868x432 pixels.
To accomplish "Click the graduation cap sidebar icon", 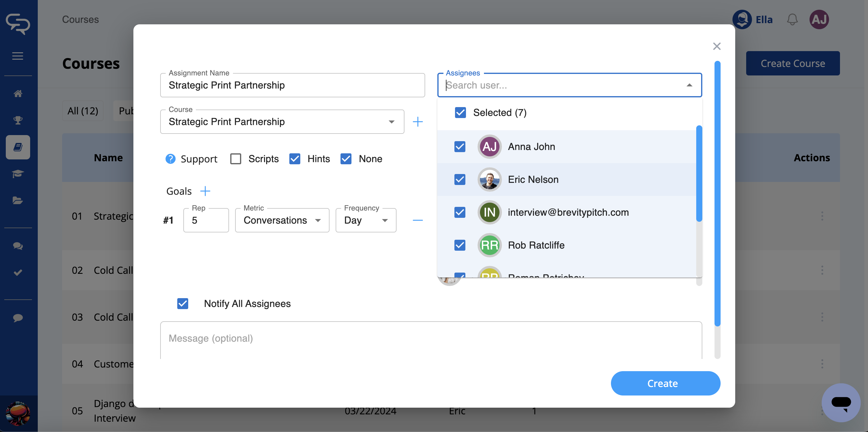I will 18,174.
